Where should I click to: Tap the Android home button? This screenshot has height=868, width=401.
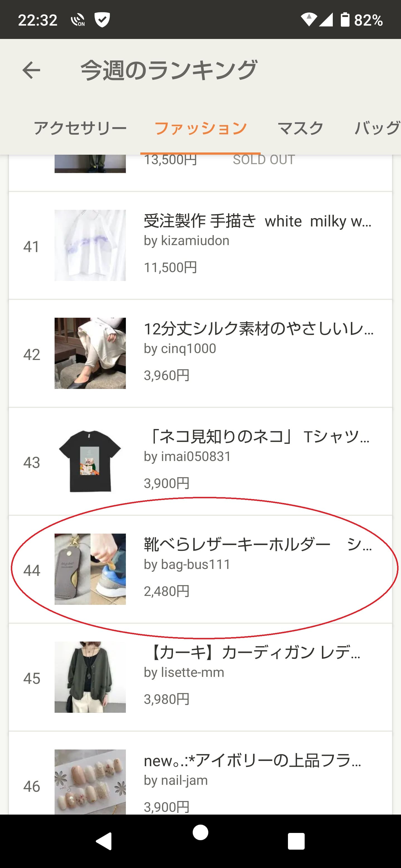pos(200,832)
